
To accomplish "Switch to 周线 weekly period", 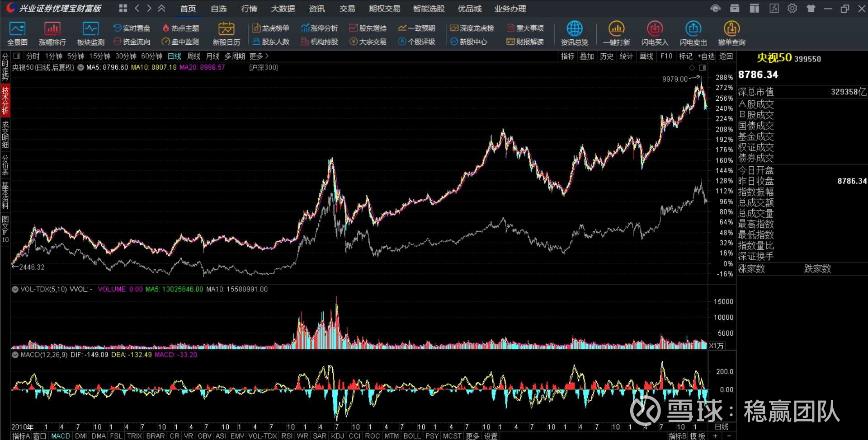I will tap(193, 56).
